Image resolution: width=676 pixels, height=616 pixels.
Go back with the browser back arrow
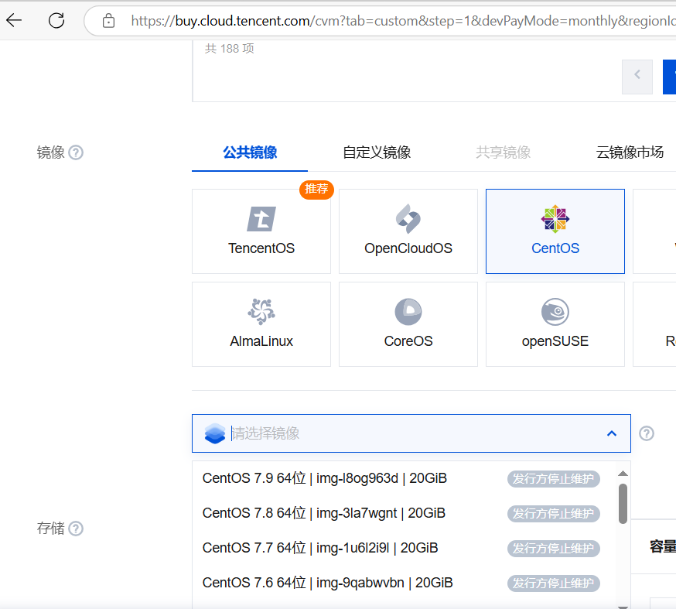tap(14, 20)
